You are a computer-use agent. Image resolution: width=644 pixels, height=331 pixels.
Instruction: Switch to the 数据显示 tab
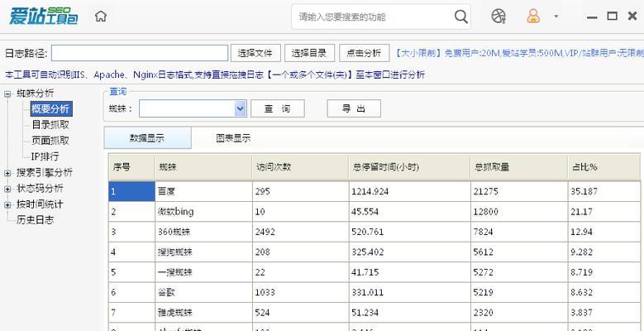pyautogui.click(x=147, y=137)
